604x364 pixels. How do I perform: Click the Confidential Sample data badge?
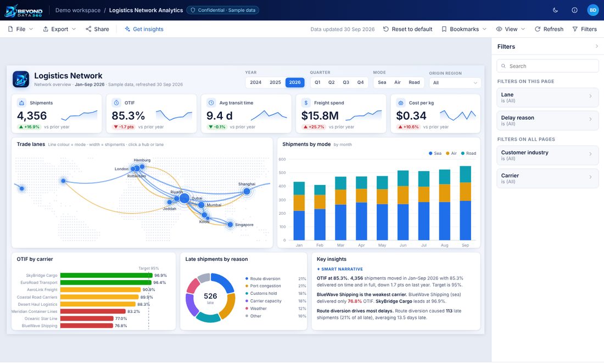[x=222, y=10]
